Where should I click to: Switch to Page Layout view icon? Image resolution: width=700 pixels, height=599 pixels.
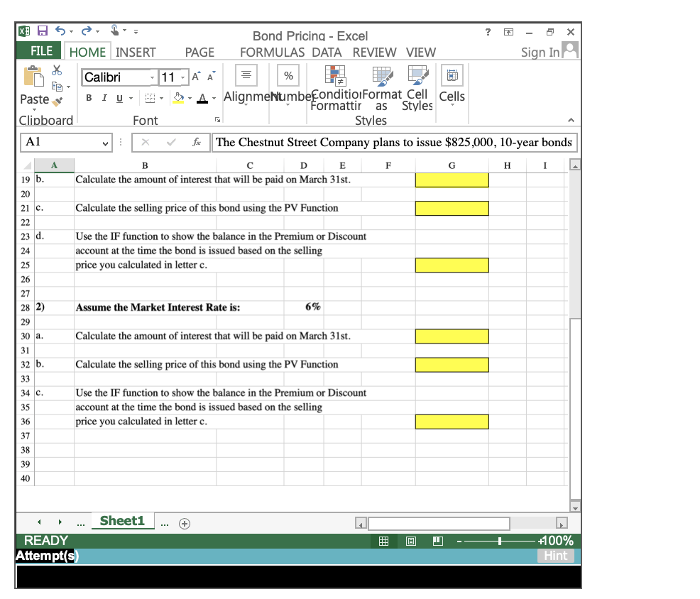tap(410, 541)
